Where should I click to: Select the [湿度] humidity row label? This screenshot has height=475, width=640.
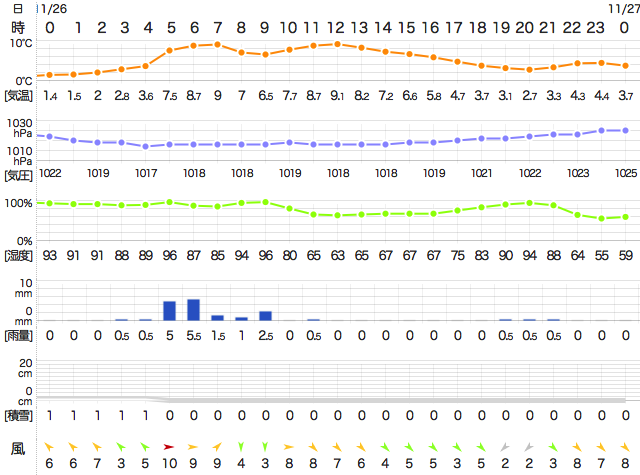coord(19,256)
